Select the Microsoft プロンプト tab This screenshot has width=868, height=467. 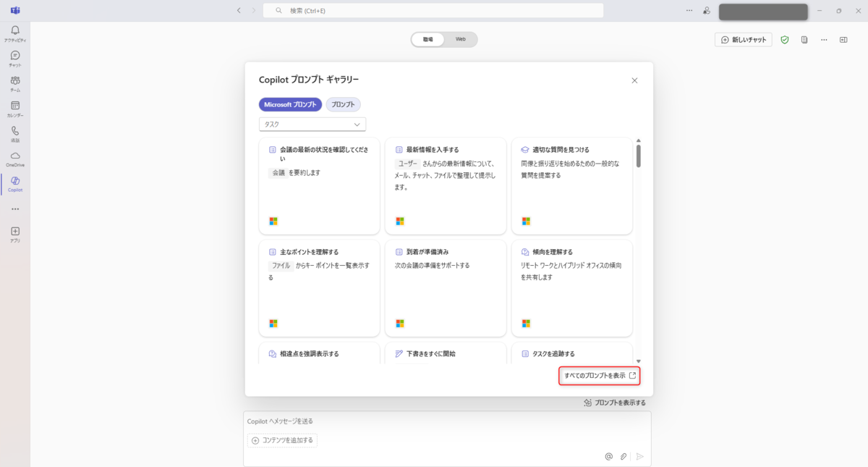point(290,104)
